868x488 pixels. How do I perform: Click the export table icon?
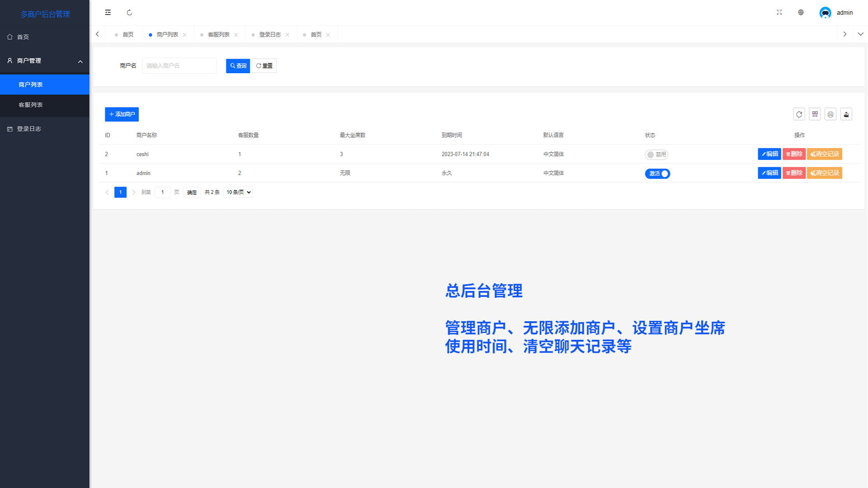[x=846, y=114]
